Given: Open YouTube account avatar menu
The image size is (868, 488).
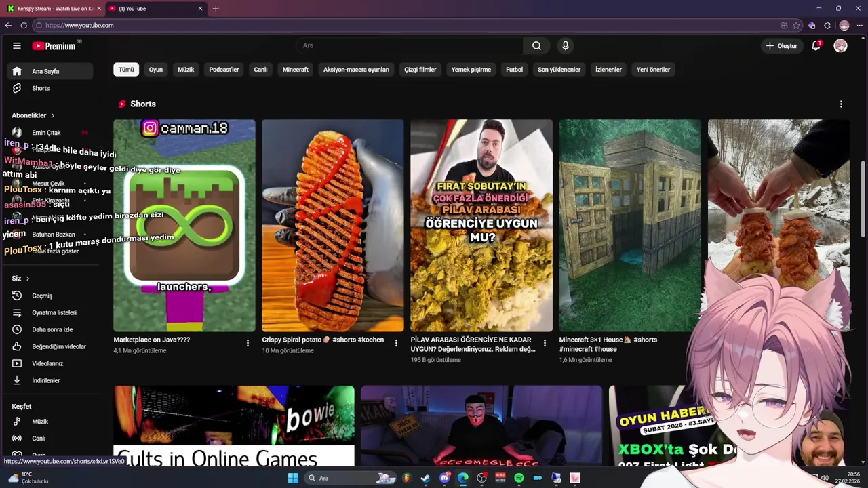Looking at the screenshot, I should pos(840,45).
